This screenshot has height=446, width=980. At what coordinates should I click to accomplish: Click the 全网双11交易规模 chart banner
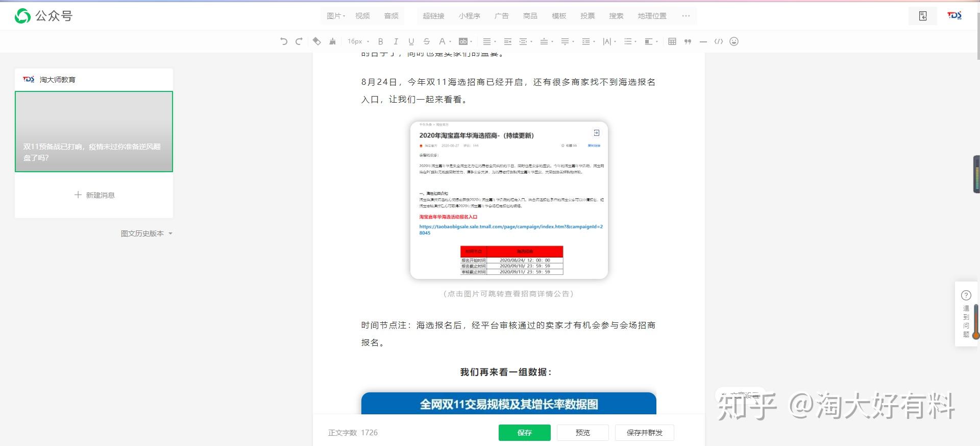[x=508, y=404]
